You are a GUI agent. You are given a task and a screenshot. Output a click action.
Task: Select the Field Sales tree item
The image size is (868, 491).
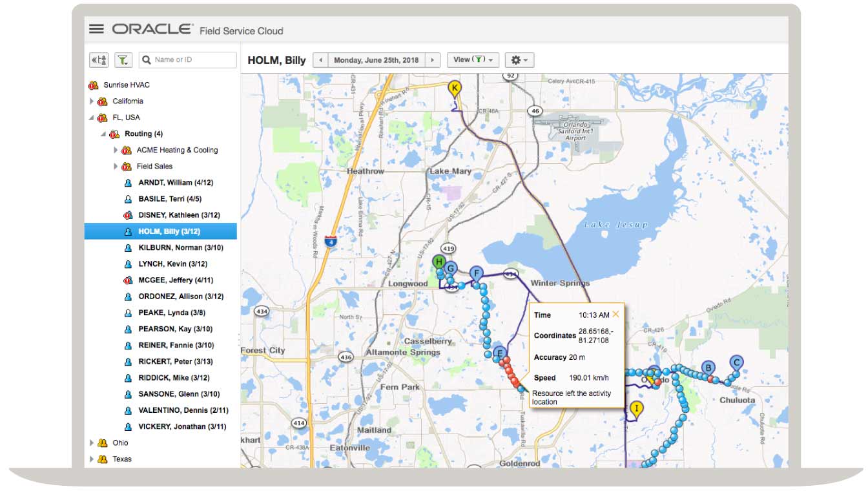point(154,166)
